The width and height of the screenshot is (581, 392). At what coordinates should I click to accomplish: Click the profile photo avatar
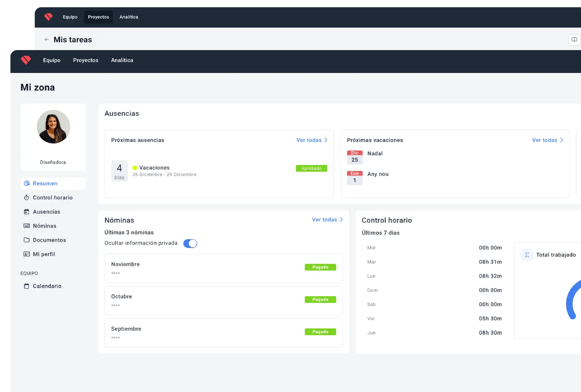coord(53,127)
